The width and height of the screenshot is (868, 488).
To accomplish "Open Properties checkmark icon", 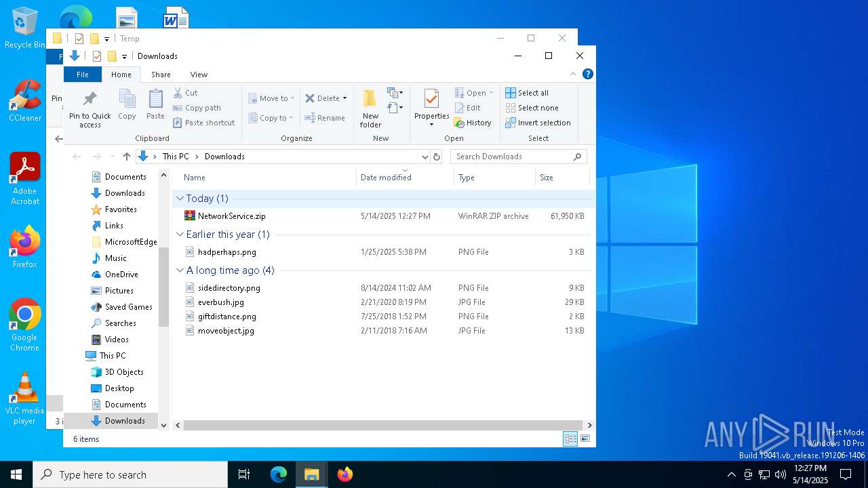I will [431, 99].
